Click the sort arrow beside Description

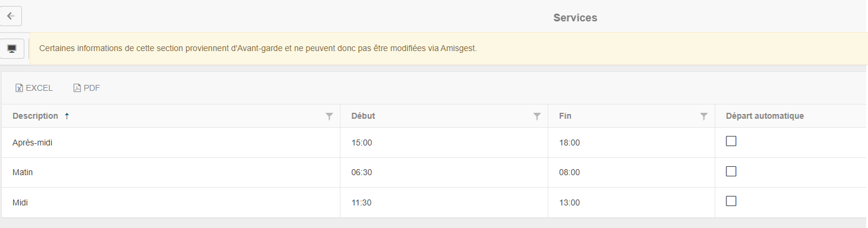point(67,116)
